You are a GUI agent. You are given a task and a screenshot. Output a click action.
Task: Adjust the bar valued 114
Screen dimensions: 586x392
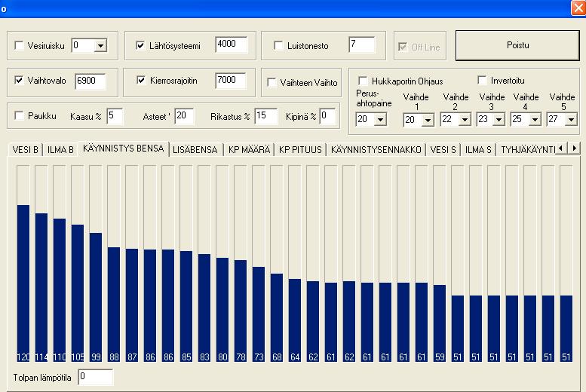41,263
